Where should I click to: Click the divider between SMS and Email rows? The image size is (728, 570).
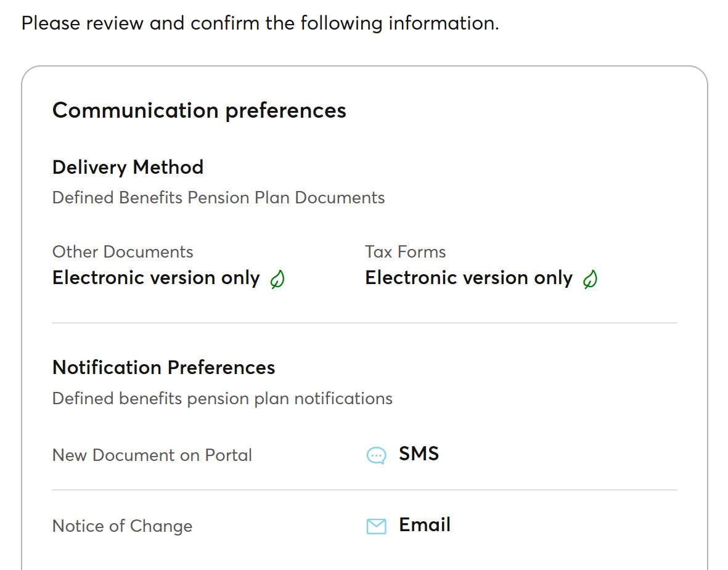364,490
